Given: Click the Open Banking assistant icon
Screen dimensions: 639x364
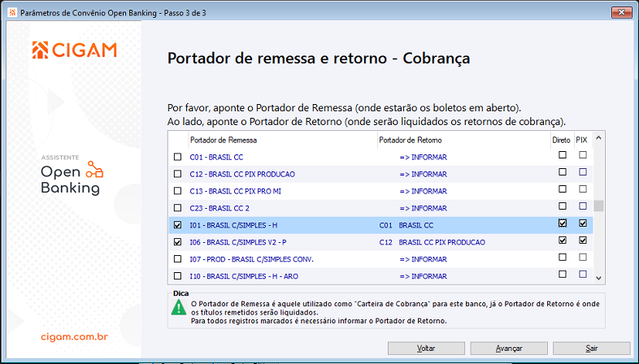Looking at the screenshot, I should (x=94, y=168).
